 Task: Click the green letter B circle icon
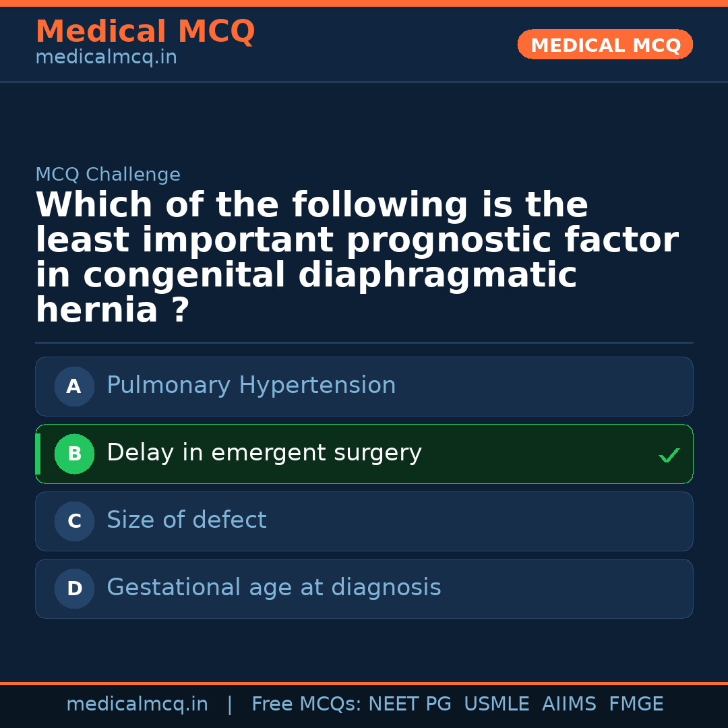tap(74, 454)
